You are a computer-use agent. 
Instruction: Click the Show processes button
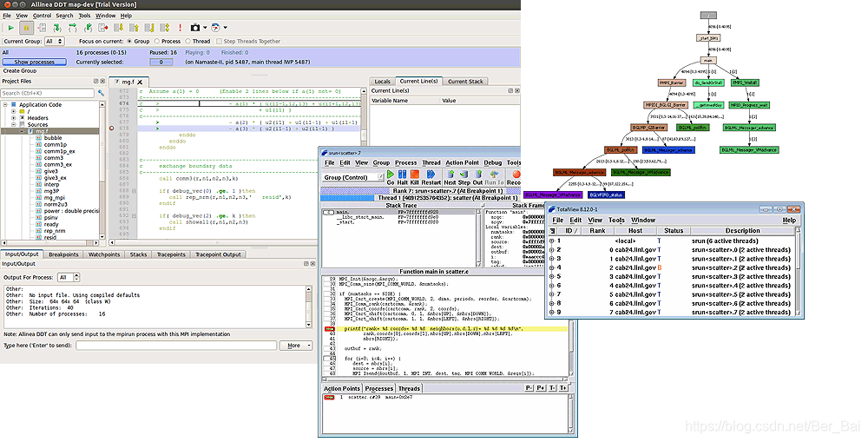click(x=35, y=62)
